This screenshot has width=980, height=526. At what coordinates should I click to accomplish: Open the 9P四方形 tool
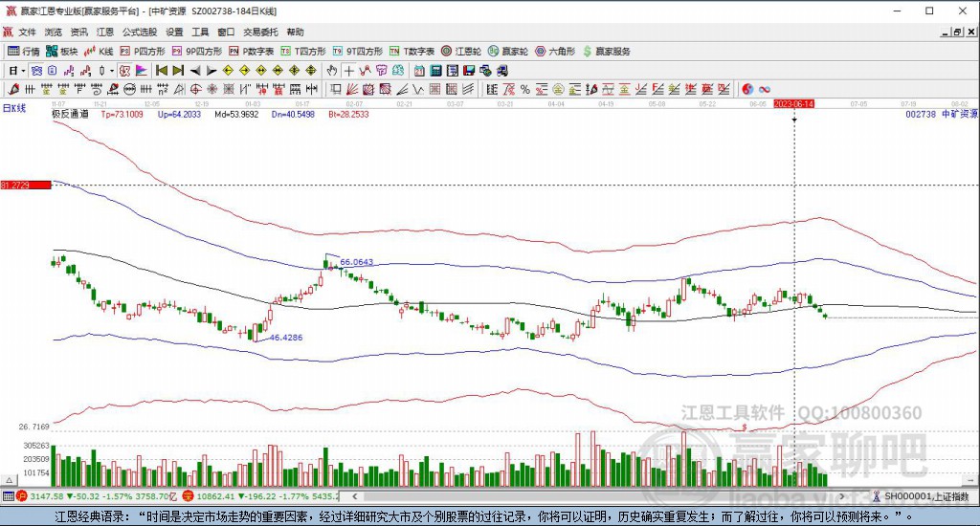(x=197, y=52)
